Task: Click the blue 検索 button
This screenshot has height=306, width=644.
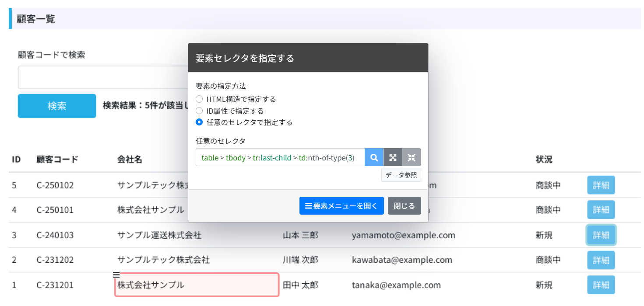Action: (x=57, y=106)
